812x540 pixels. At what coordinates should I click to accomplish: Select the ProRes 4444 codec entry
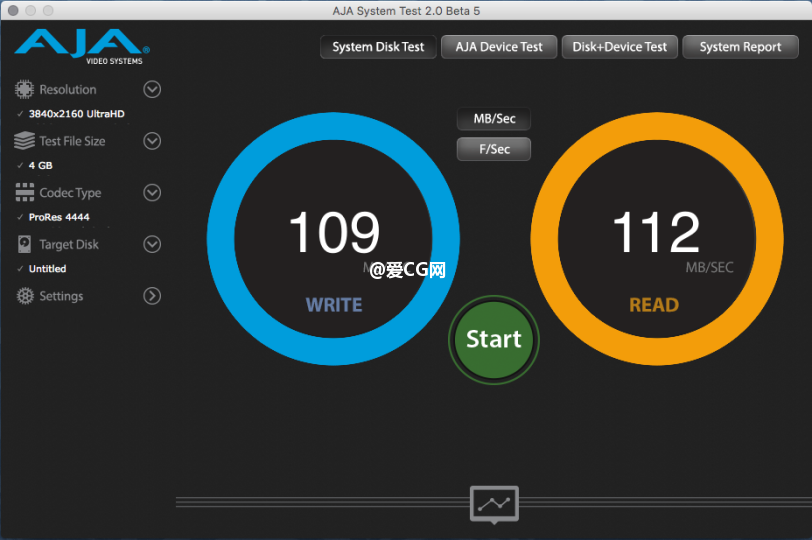coord(59,217)
